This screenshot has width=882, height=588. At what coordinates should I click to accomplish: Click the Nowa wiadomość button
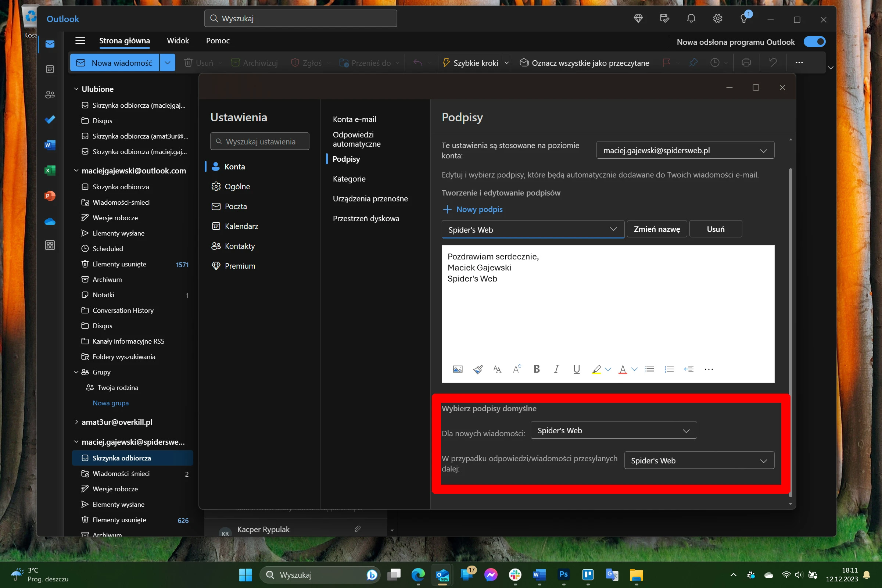[115, 62]
